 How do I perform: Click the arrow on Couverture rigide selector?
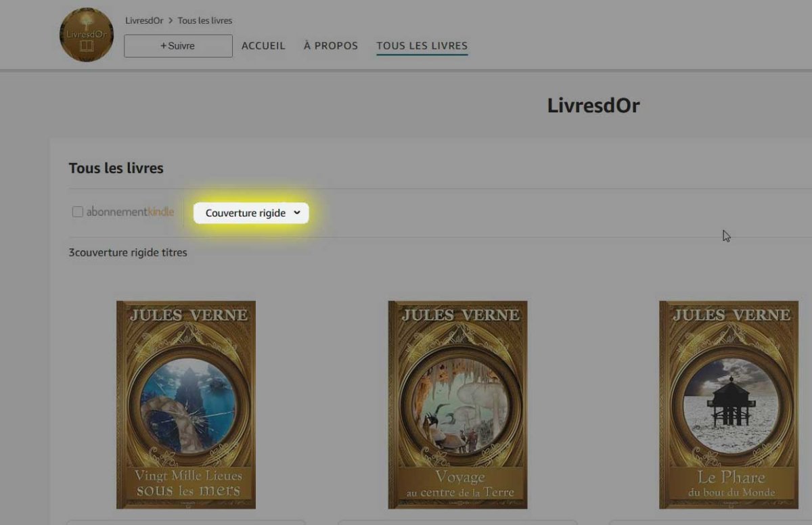coord(297,213)
